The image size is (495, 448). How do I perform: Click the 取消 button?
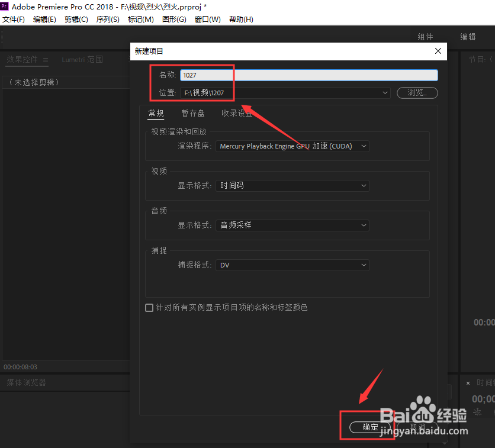(x=417, y=427)
